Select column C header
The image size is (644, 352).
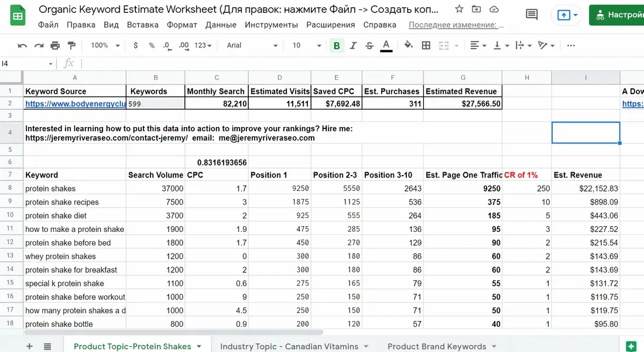(217, 77)
